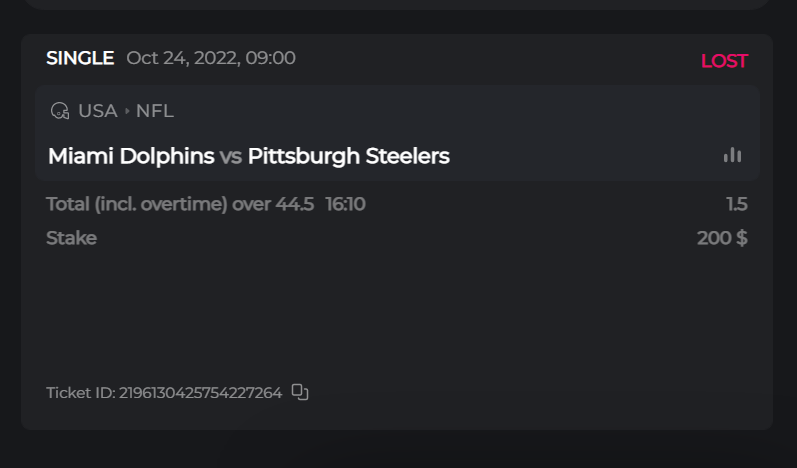Copy the ticket ID to clipboard

(300, 392)
